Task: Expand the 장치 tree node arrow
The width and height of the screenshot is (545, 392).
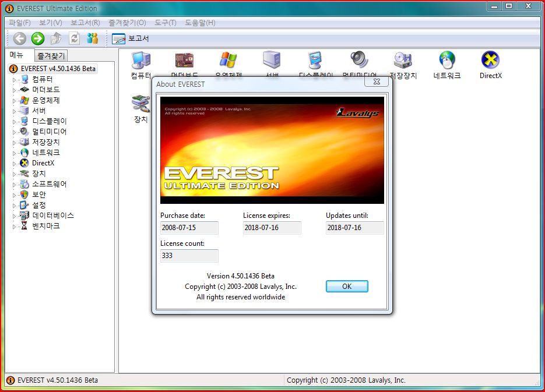Action: coord(14,174)
